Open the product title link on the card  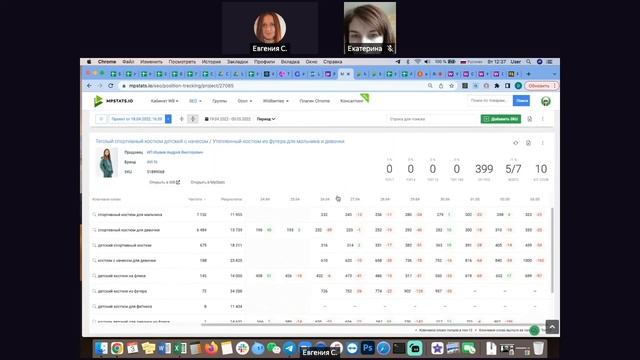pos(220,141)
